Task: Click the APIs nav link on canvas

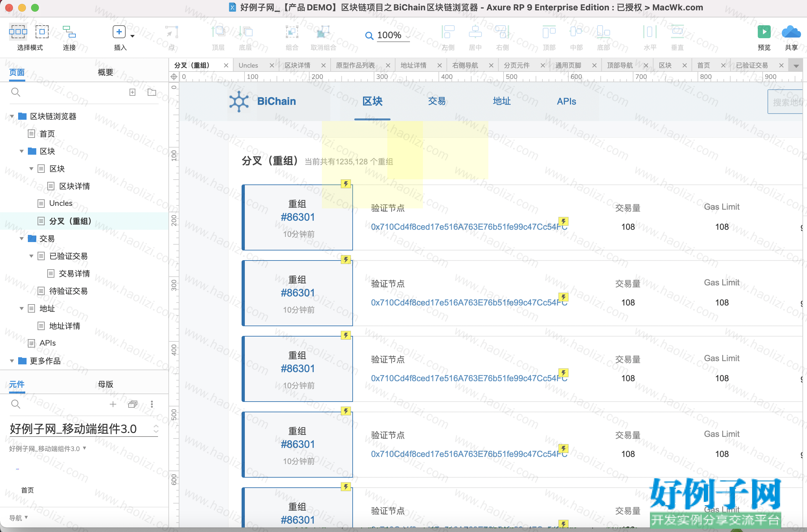Action: click(566, 101)
